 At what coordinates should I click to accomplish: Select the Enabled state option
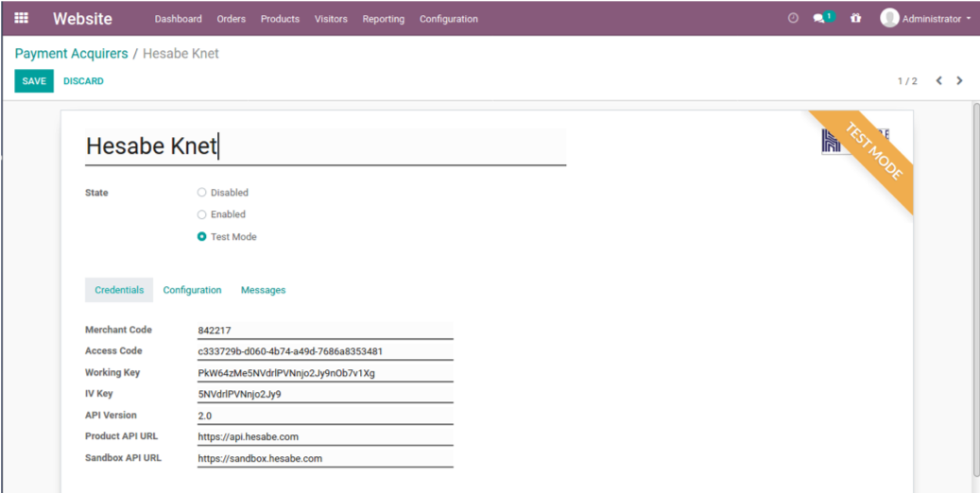click(x=201, y=214)
